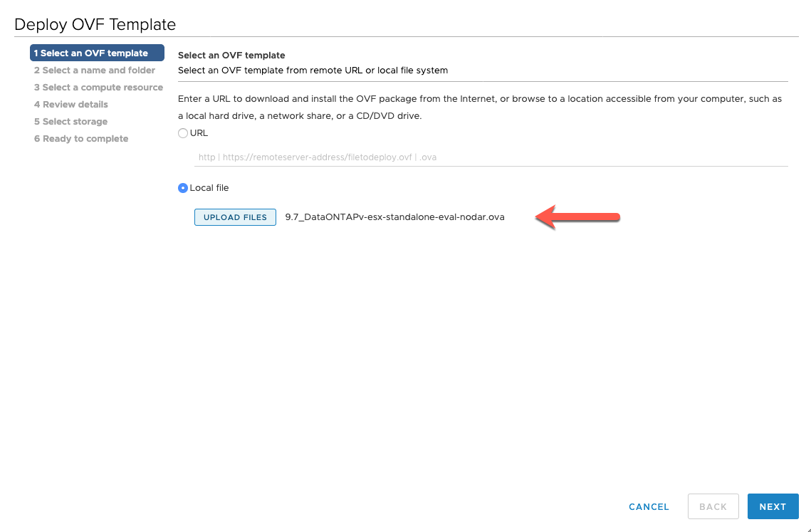
Task: Click the Deploy OVF Template title
Action: coord(95,24)
